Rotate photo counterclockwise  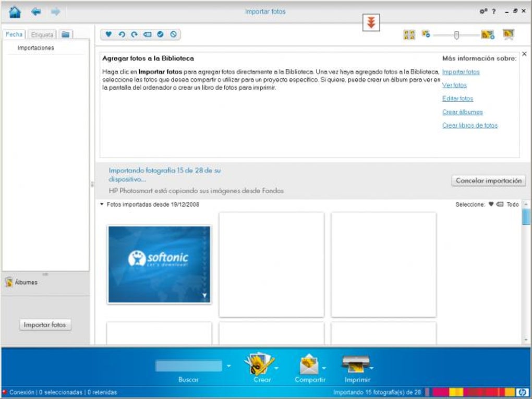click(x=122, y=34)
